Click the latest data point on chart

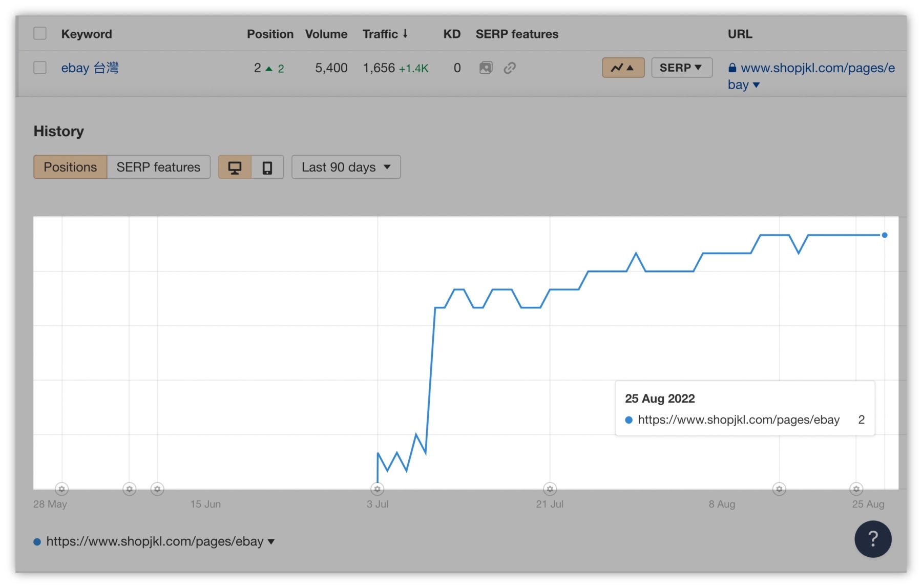click(x=884, y=235)
